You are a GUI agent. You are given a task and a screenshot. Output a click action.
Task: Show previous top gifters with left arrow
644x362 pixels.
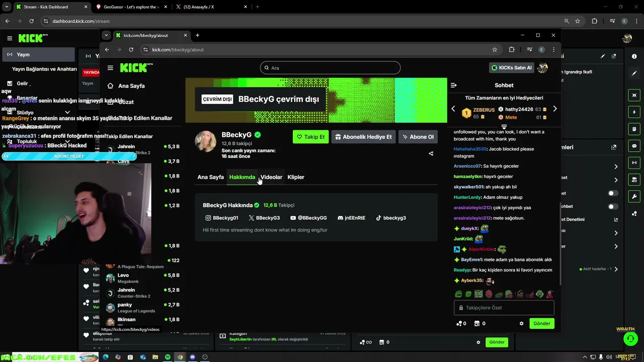(x=453, y=109)
